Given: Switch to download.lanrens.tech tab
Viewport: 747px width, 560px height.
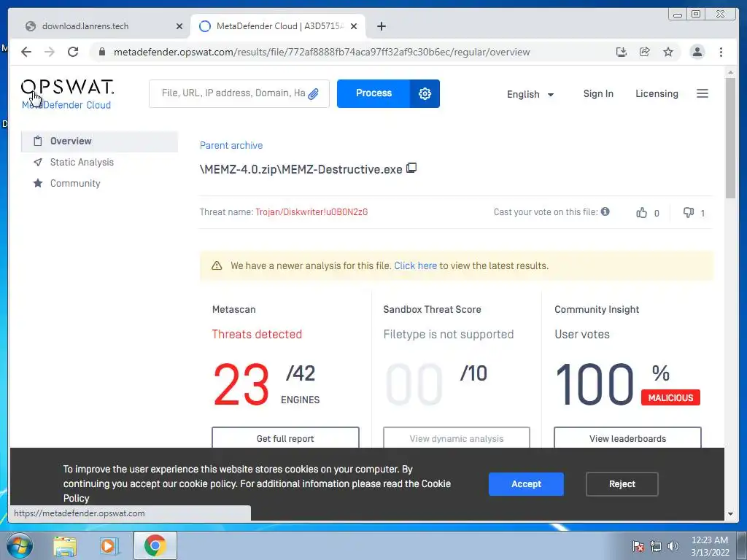Looking at the screenshot, I should (x=99, y=26).
